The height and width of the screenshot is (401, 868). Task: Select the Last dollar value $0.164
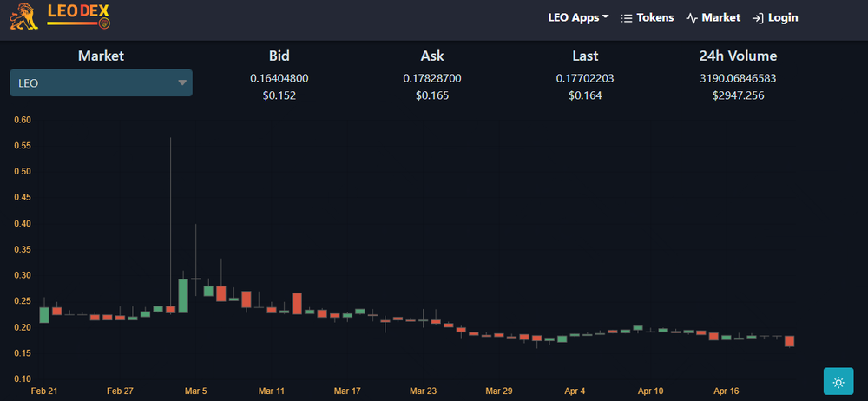click(584, 95)
